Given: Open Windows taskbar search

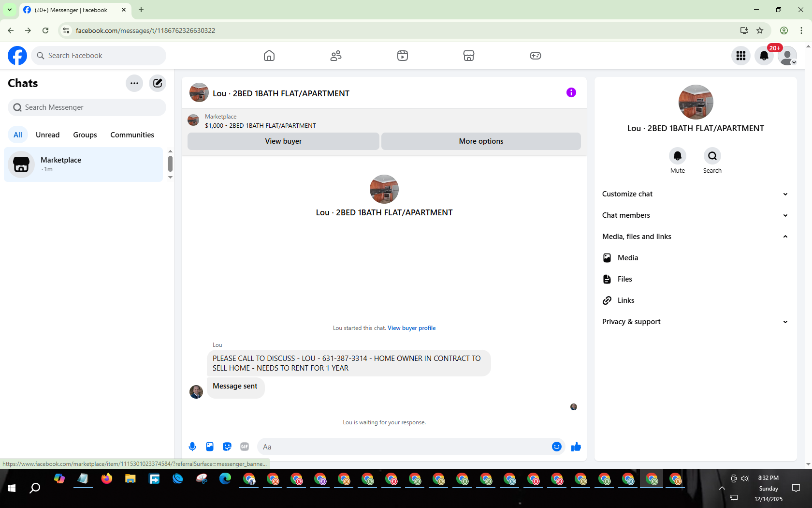Looking at the screenshot, I should (35, 488).
